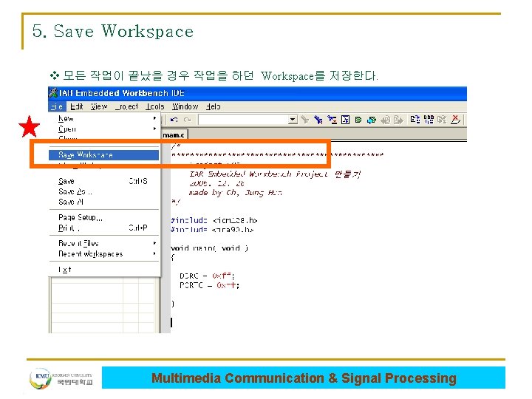Open the Project menu

[126, 106]
